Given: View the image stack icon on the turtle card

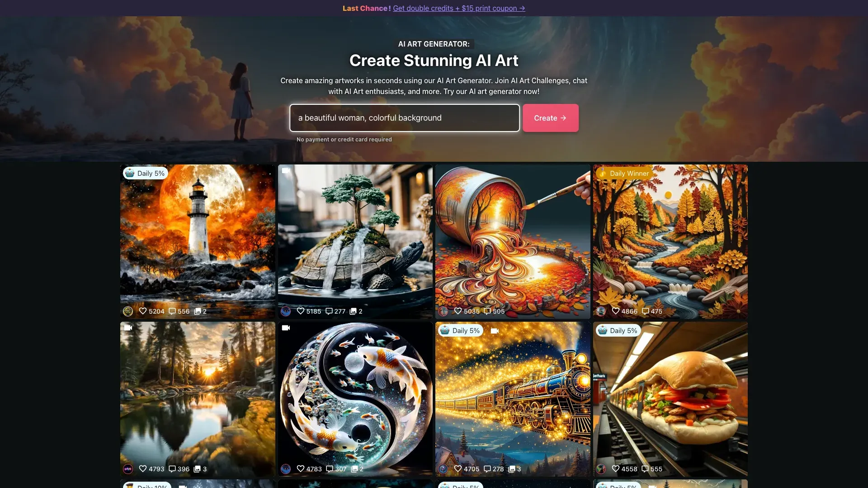Looking at the screenshot, I should click(x=353, y=311).
